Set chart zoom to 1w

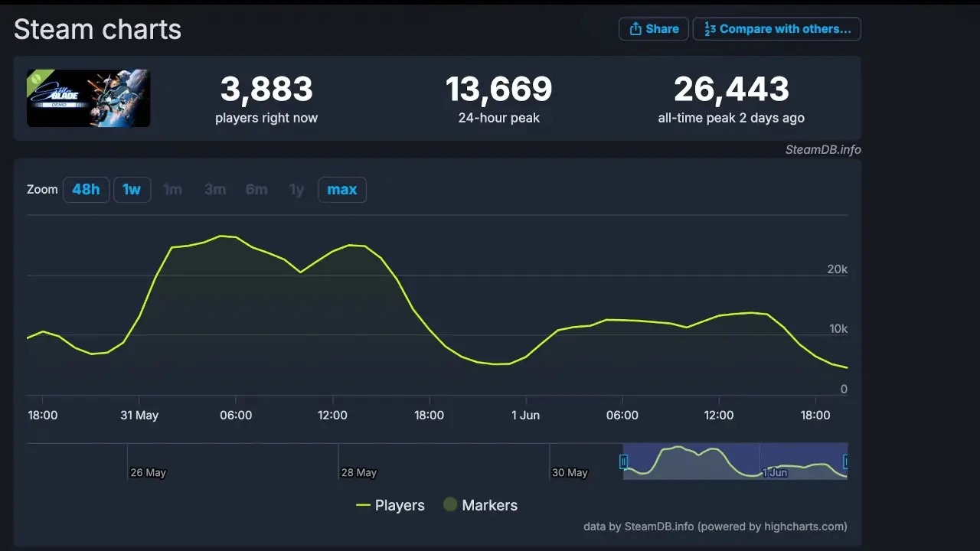coord(132,189)
